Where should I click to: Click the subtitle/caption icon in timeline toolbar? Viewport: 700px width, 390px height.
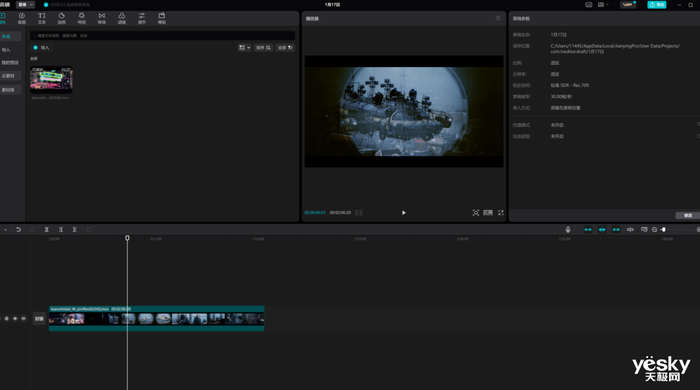(644, 230)
